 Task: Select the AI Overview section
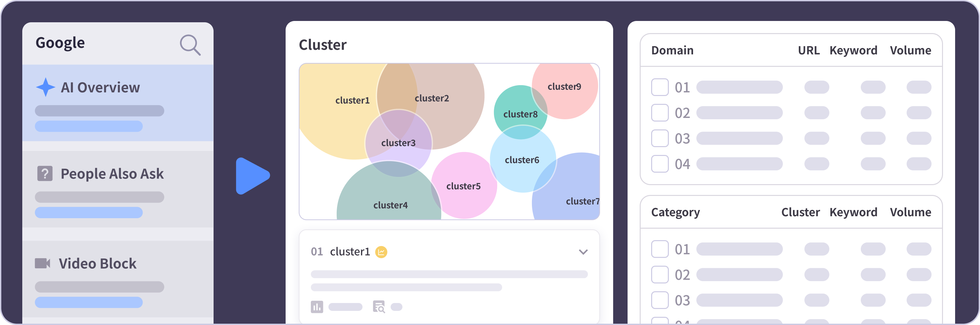tap(118, 103)
